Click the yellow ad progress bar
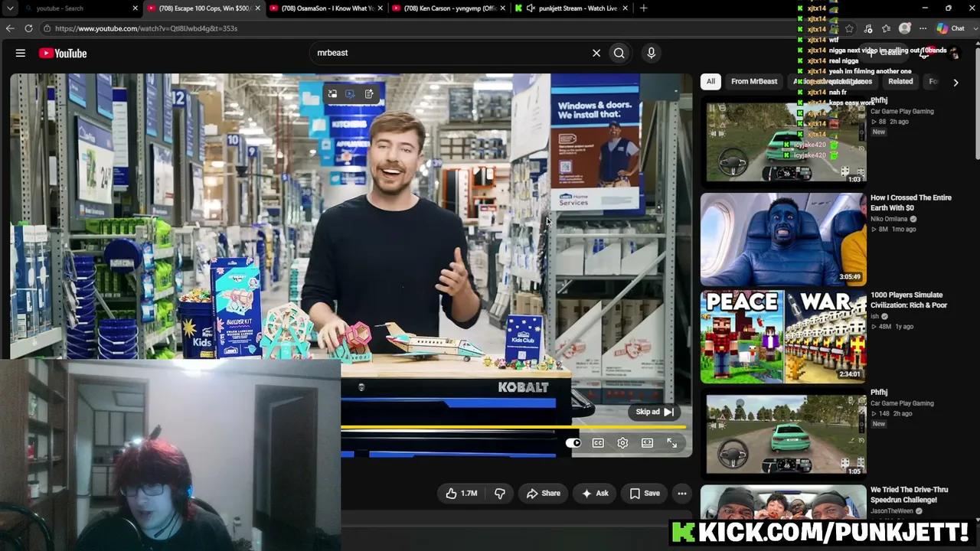Image resolution: width=980 pixels, height=551 pixels. [514, 427]
